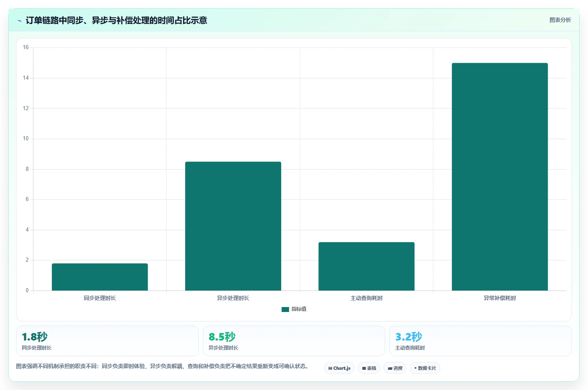Open the 1.8秒 同步处理时长 data card

coord(107,341)
